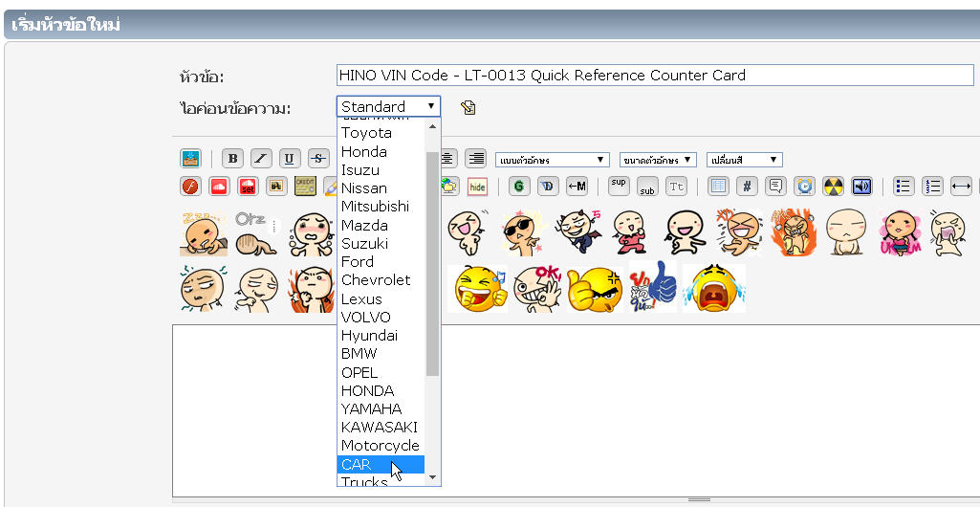Select YAMAHA option
980x507 pixels.
381,408
